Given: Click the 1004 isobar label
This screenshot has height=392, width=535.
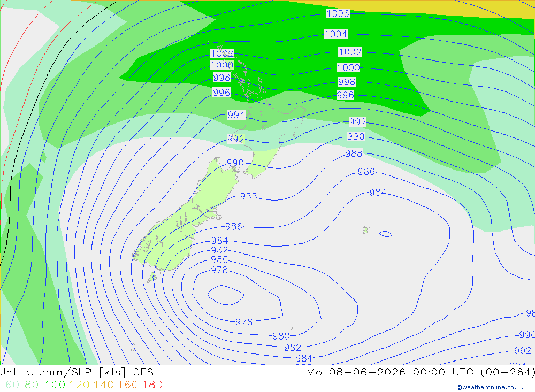Looking at the screenshot, I should tap(336, 34).
